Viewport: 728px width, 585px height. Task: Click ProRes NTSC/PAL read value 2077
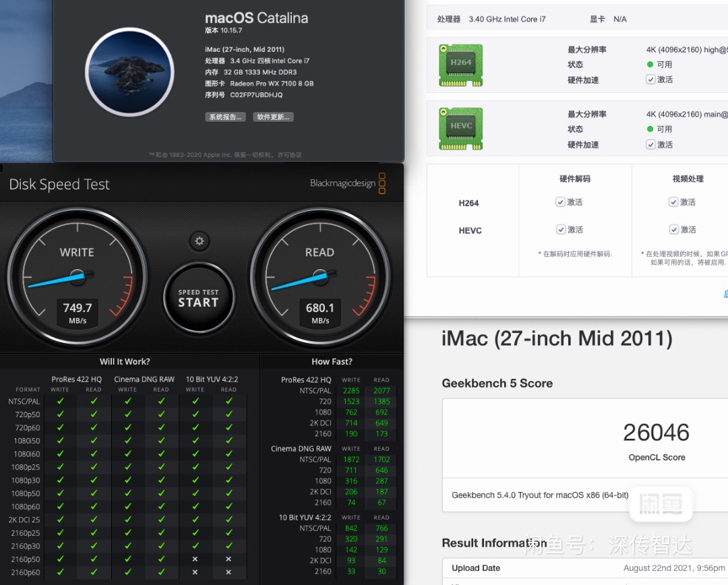[x=382, y=390]
